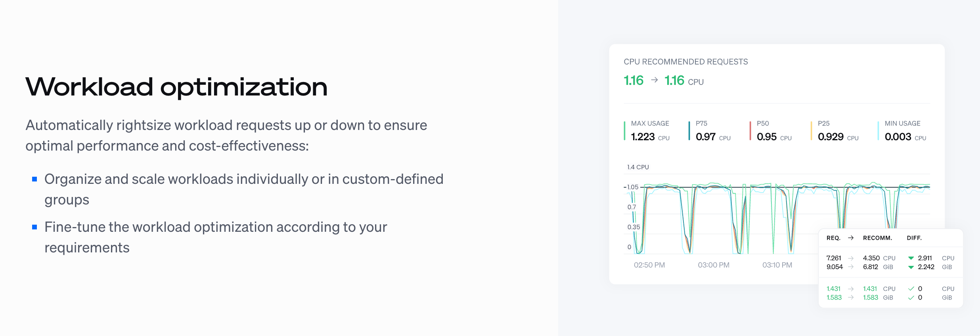Click the arrow next to 1.583 request value
The height and width of the screenshot is (336, 980).
pos(851,298)
